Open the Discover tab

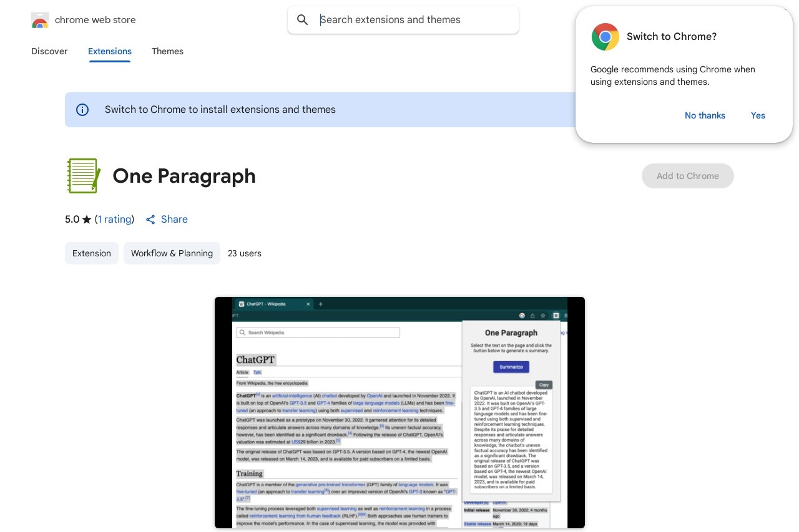49,51
